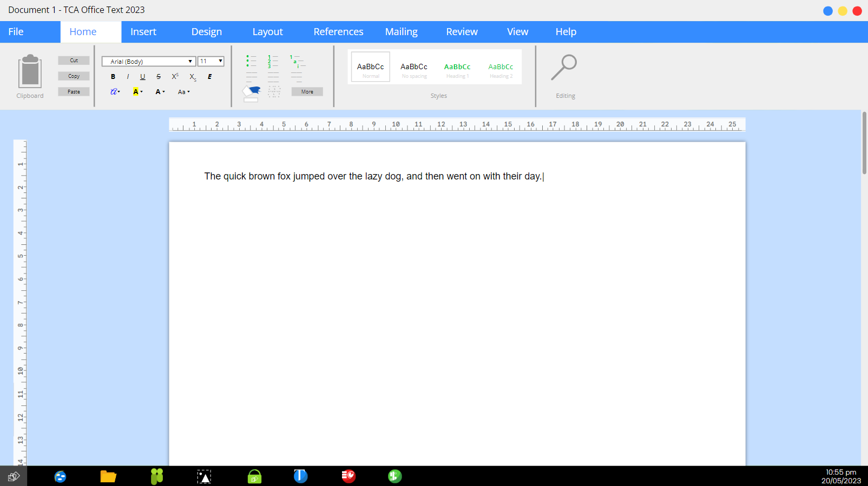
Task: Open the text effects script-A dropdown
Action: 115,92
